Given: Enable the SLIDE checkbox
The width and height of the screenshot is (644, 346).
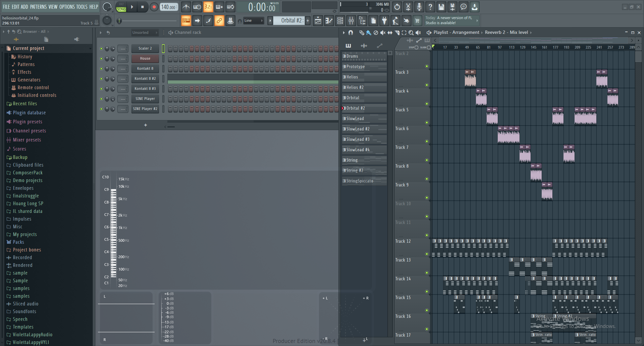Looking at the screenshot, I should tap(429, 47).
